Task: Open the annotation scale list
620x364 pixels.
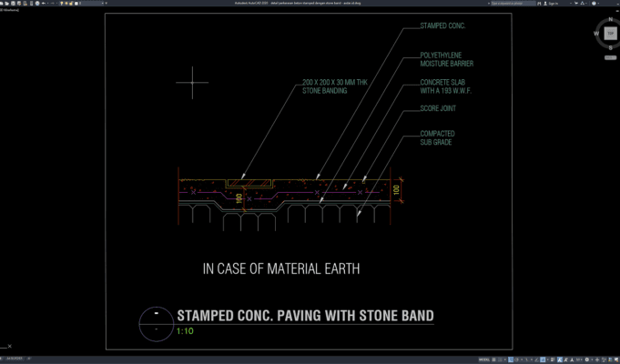Action: [578, 359]
